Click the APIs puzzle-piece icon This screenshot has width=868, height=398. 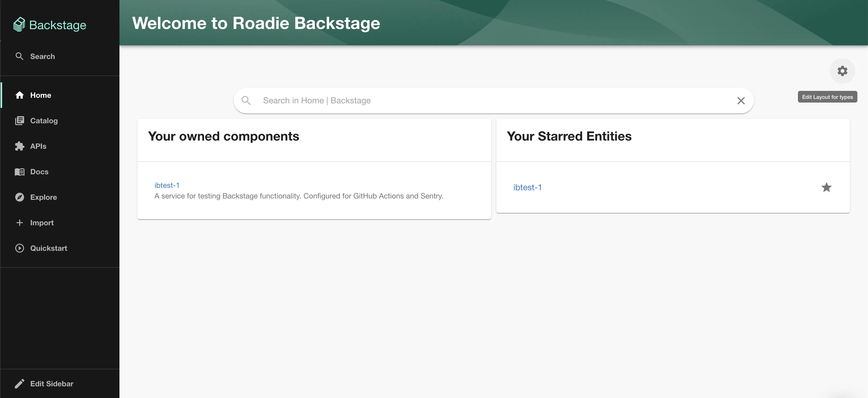[20, 146]
